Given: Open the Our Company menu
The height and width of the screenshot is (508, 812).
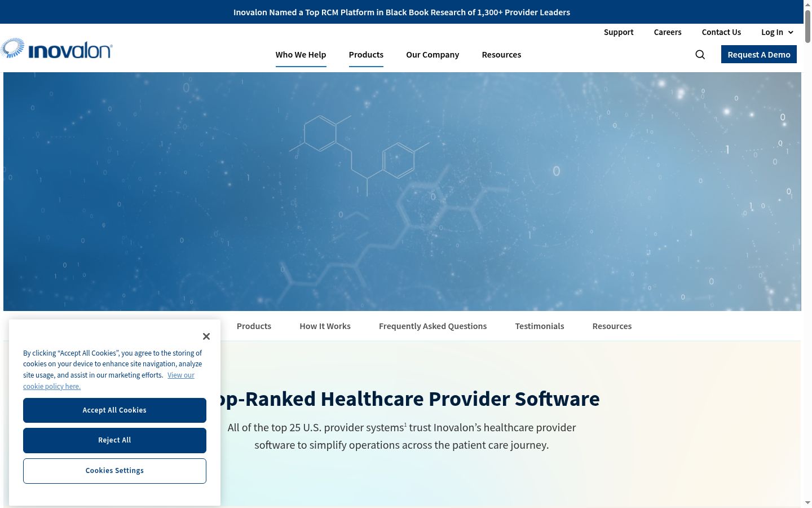Looking at the screenshot, I should 433,55.
